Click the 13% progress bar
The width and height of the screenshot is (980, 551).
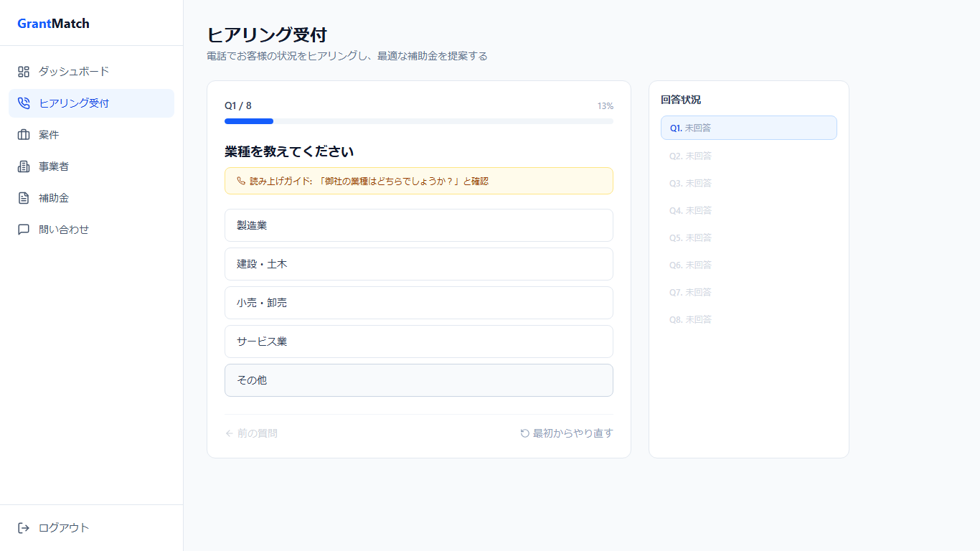[x=418, y=121]
